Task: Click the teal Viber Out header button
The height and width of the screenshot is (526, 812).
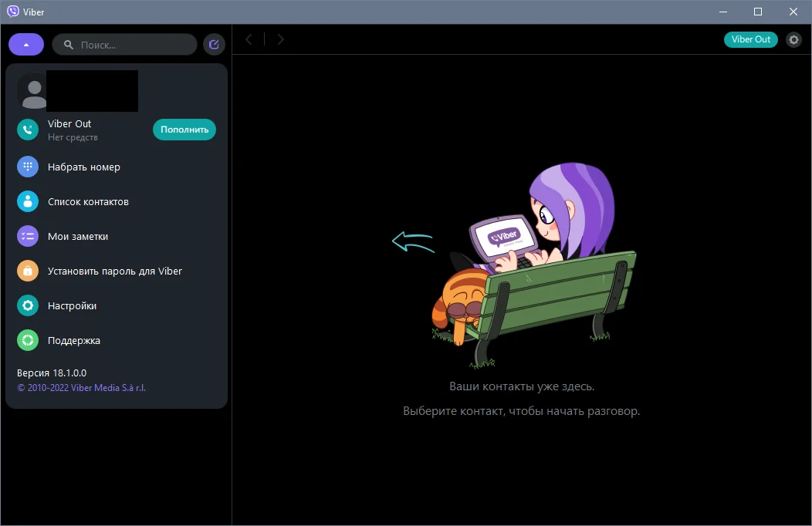Action: click(751, 39)
